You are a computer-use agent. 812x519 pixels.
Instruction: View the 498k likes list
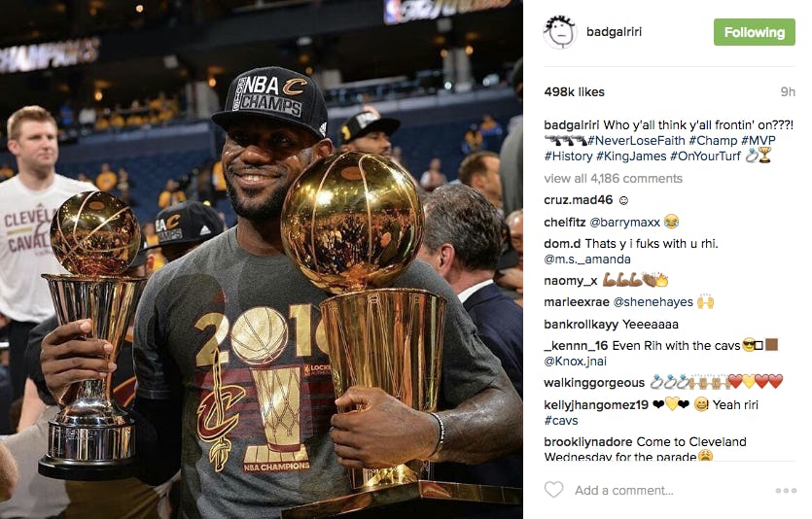575,92
